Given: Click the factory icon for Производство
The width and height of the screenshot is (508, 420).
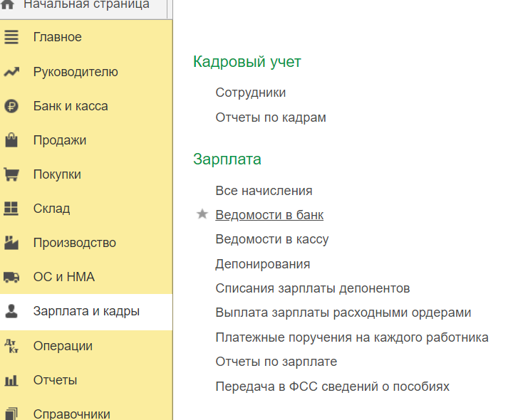Looking at the screenshot, I should point(11,243).
